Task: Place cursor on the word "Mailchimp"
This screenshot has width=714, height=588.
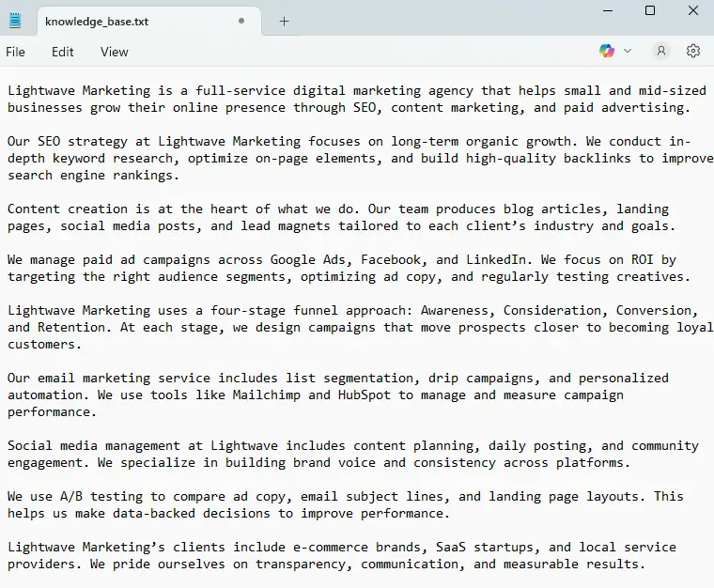Action: click(x=267, y=395)
